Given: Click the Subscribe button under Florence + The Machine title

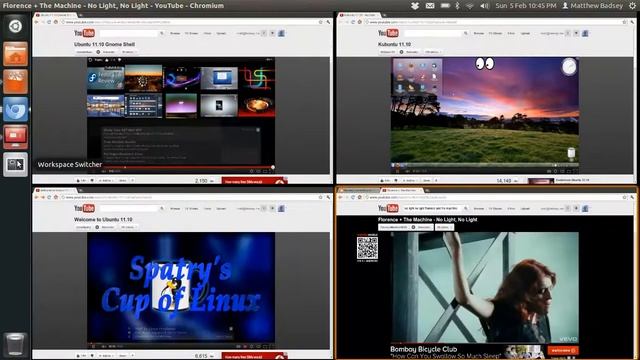Looking at the screenshot, I should tap(421, 227).
